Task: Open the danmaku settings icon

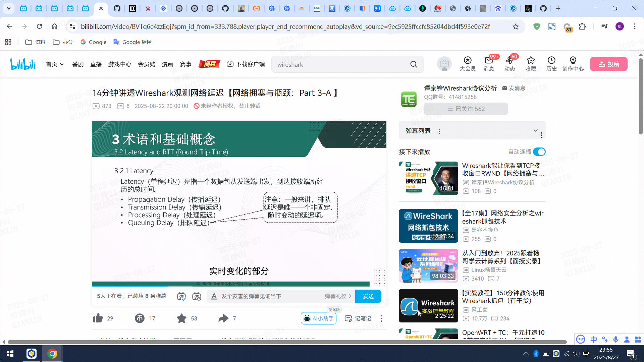Action: tap(197, 296)
